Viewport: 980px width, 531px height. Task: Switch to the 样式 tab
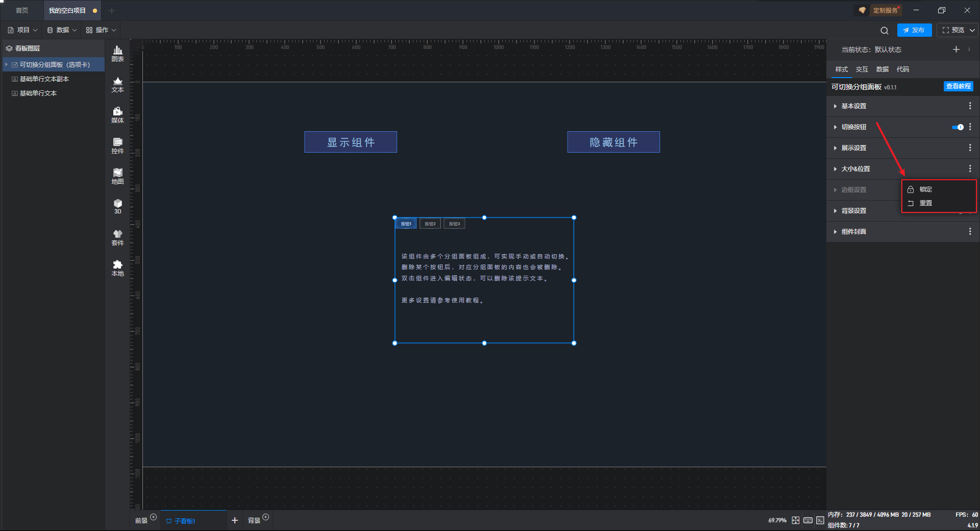pyautogui.click(x=841, y=69)
